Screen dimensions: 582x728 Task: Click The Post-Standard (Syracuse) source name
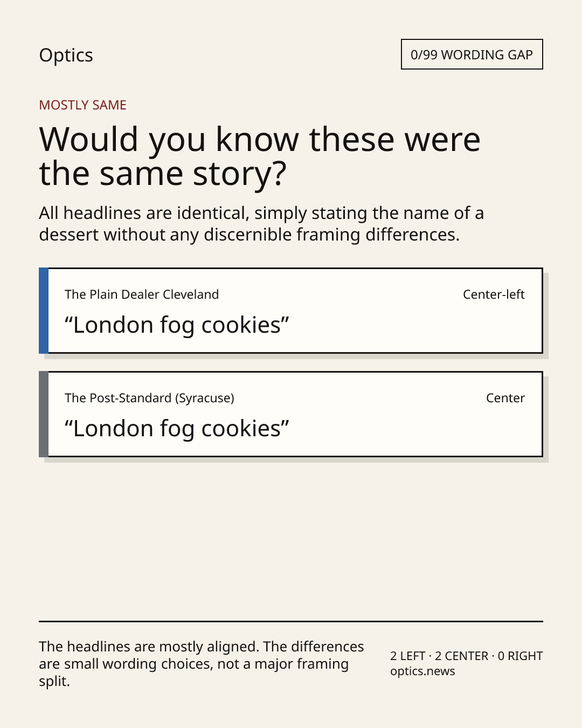click(149, 398)
